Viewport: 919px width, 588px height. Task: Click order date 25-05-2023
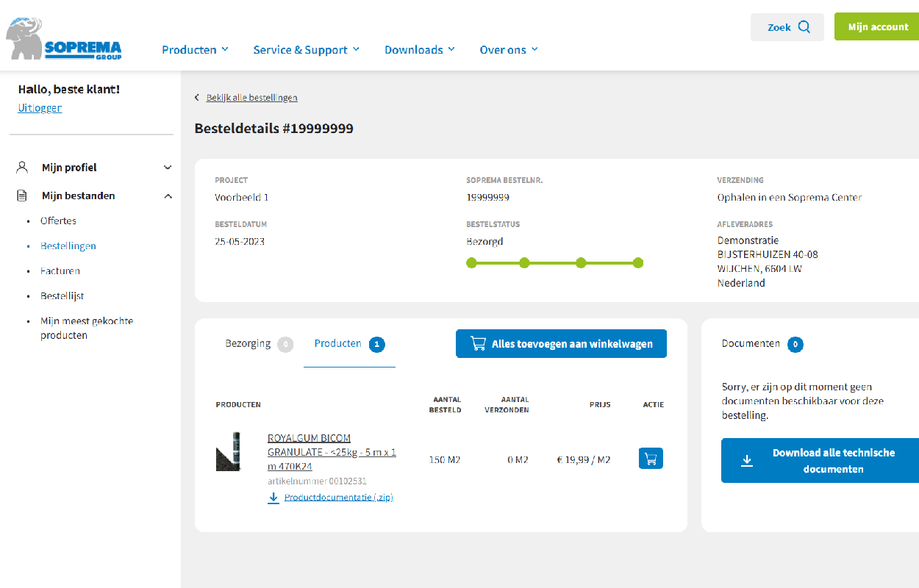(x=240, y=241)
